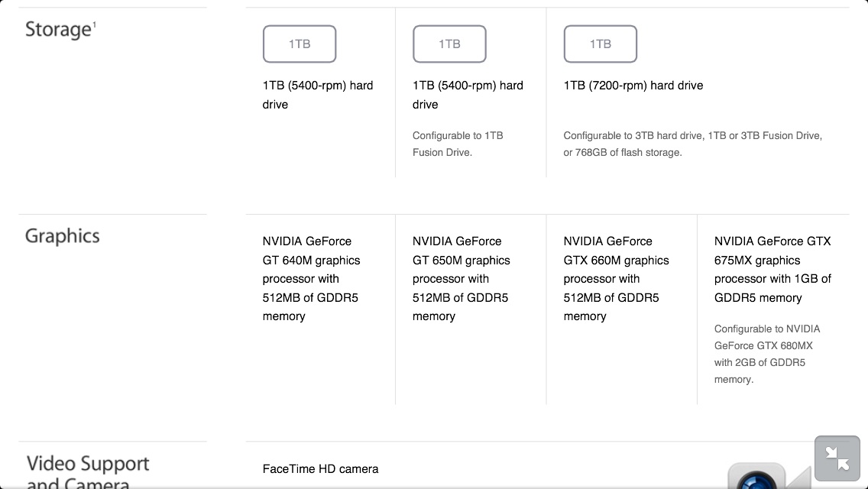868x489 pixels.
Task: Click the 3TB and 768GB flash storage note
Action: (x=692, y=144)
